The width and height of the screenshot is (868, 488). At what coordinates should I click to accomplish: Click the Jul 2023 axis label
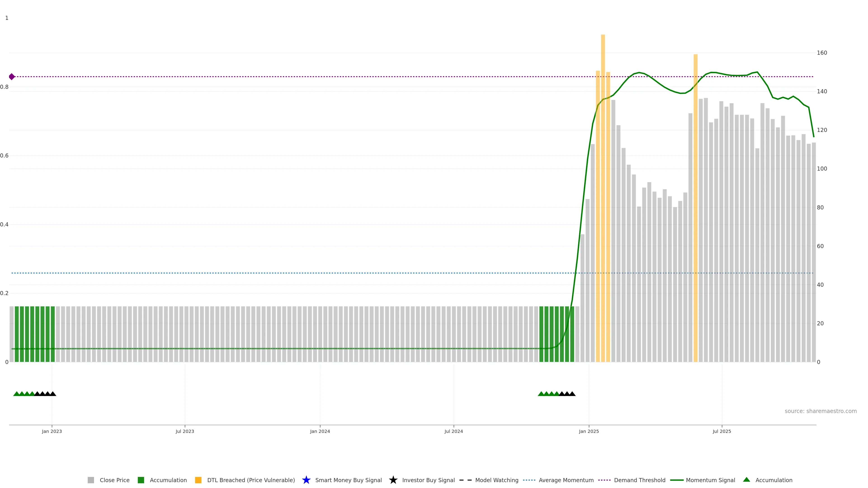(x=185, y=431)
